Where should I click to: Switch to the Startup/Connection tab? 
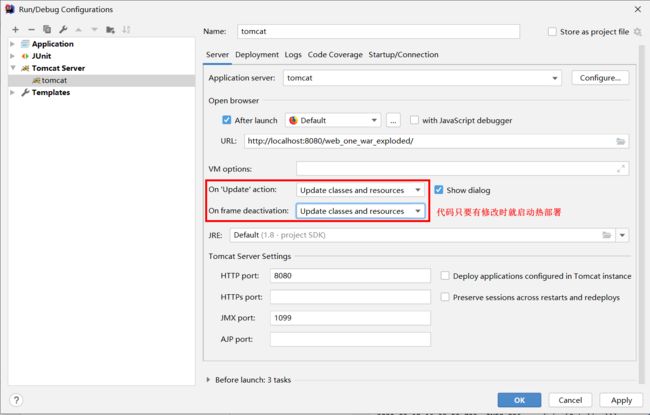click(403, 55)
